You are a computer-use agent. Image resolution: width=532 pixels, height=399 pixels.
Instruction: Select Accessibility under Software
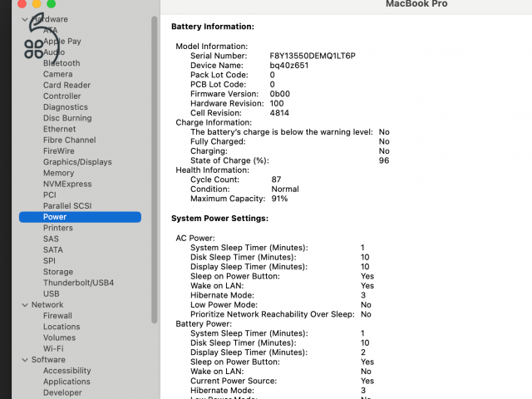click(66, 371)
